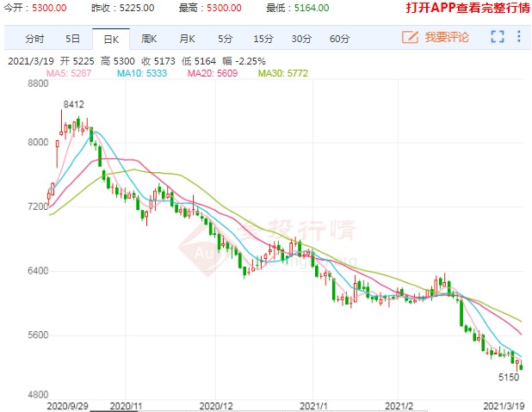Screen dimensions: 532x412
Task: Click the comment pencil icon
Action: click(410, 38)
